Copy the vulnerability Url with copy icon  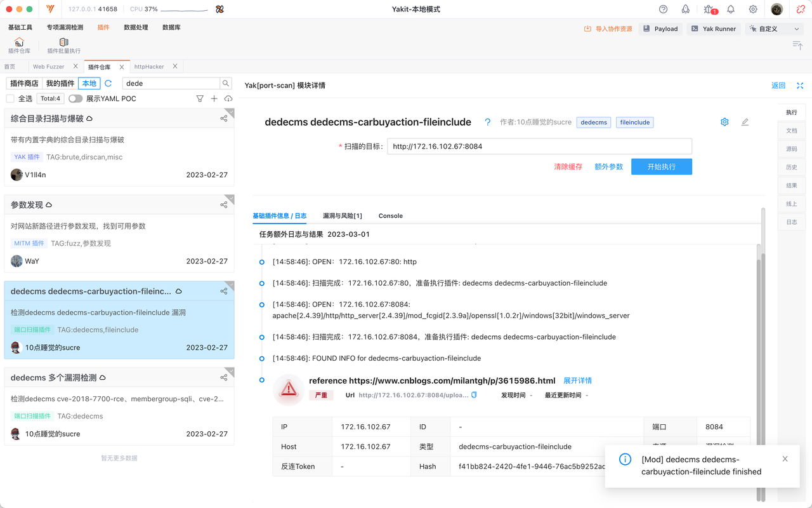point(474,395)
